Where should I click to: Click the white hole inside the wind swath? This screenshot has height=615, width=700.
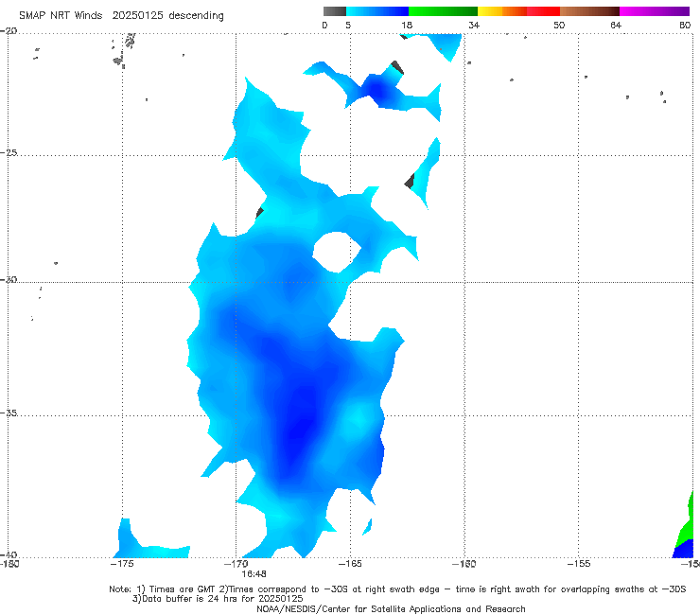tap(337, 252)
